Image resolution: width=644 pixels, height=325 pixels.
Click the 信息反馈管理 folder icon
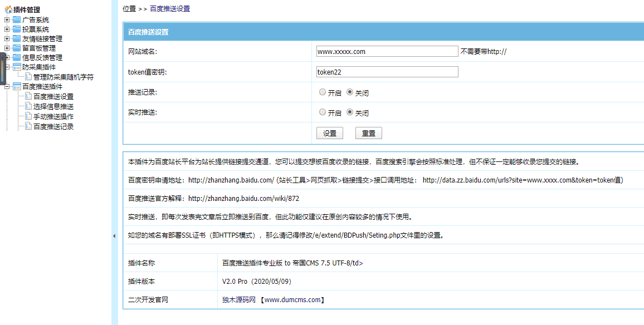[16, 57]
